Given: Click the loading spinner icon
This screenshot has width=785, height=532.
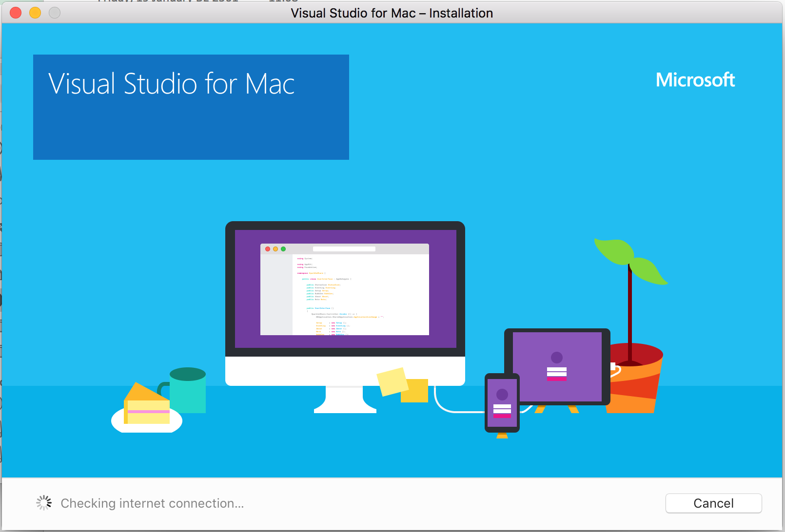Looking at the screenshot, I should pyautogui.click(x=44, y=503).
